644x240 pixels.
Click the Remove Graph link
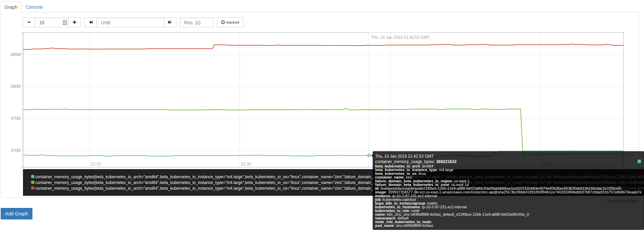pos(623,201)
